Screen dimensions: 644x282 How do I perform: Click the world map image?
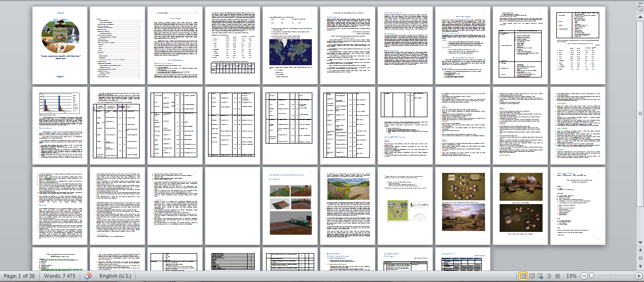(291, 51)
